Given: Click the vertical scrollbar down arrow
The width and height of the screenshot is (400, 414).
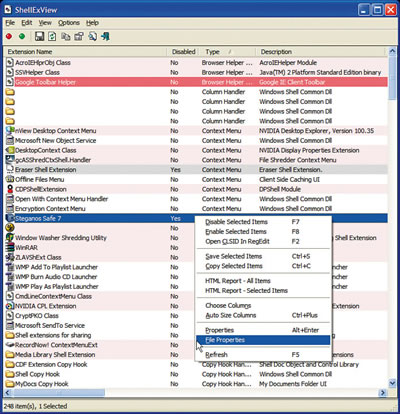Looking at the screenshot, I should [392, 384].
